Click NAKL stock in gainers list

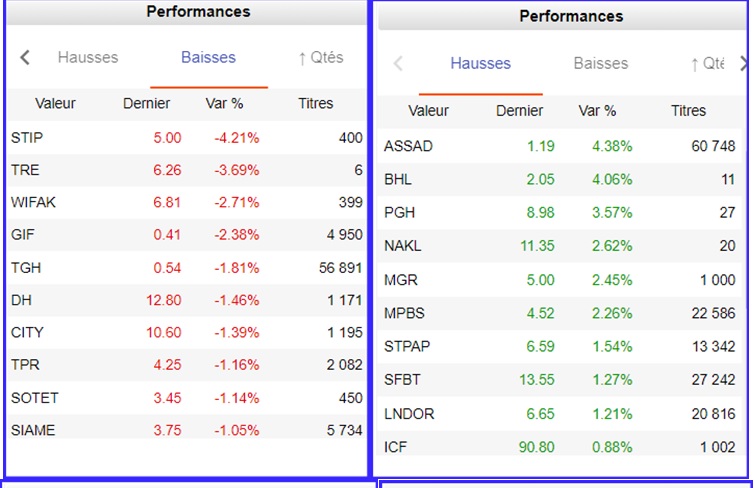click(x=403, y=246)
